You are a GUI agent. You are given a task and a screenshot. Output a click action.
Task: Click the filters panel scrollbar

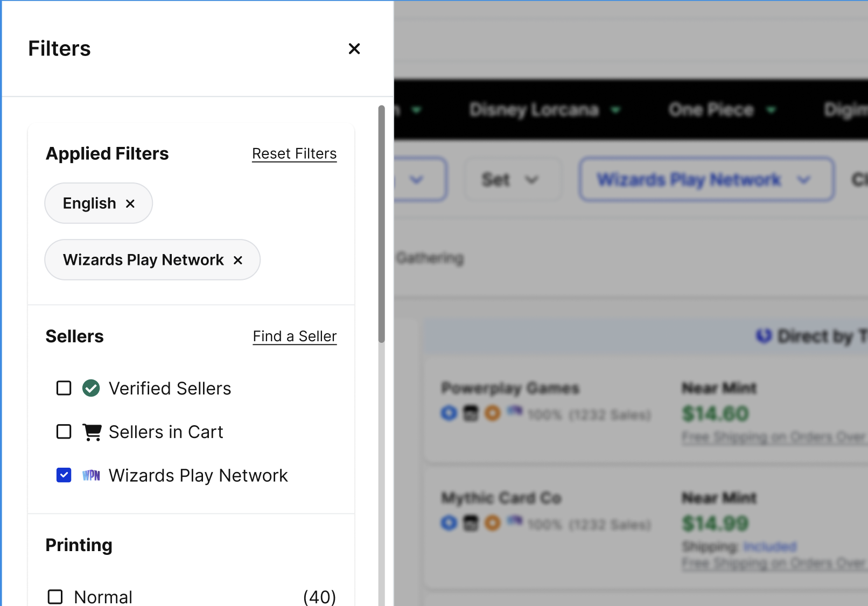point(382,224)
